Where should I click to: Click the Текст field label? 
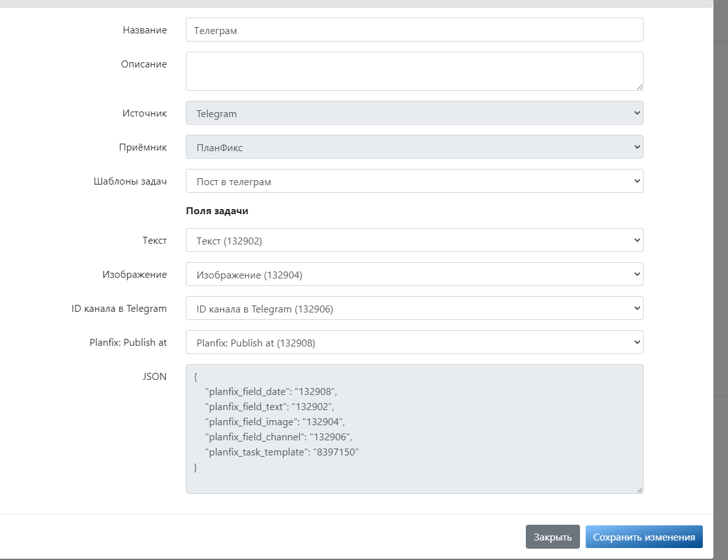[155, 241]
